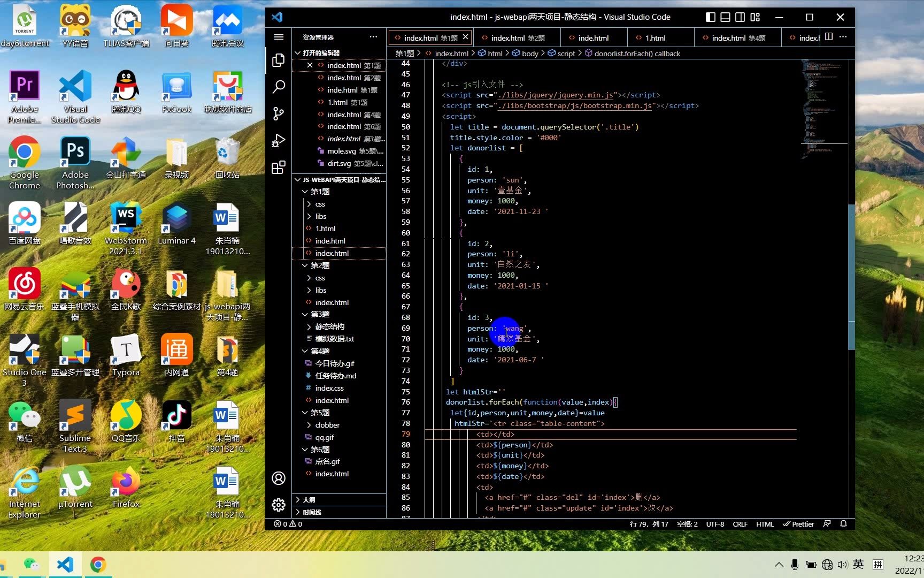Select mole.svg in open editors
The height and width of the screenshot is (578, 924).
point(339,151)
